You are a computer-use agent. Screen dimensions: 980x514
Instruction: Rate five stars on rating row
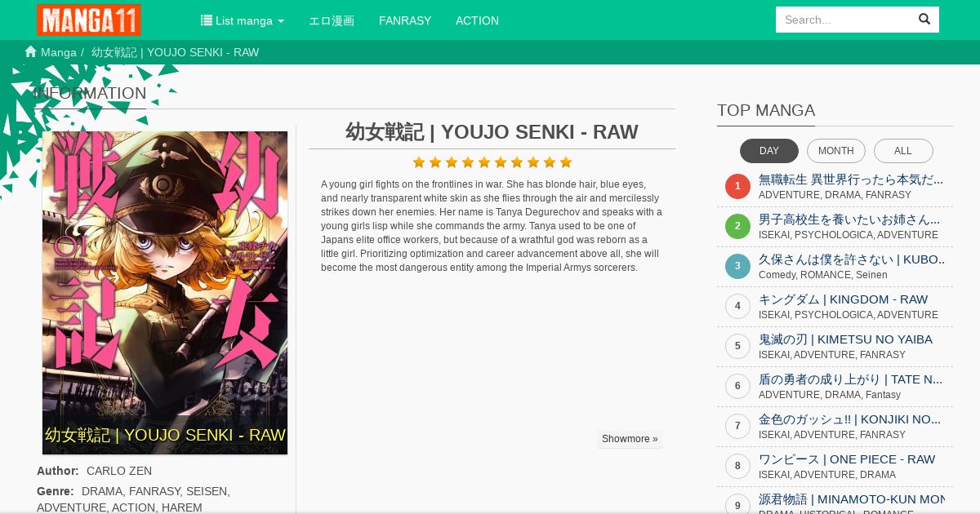coord(484,162)
